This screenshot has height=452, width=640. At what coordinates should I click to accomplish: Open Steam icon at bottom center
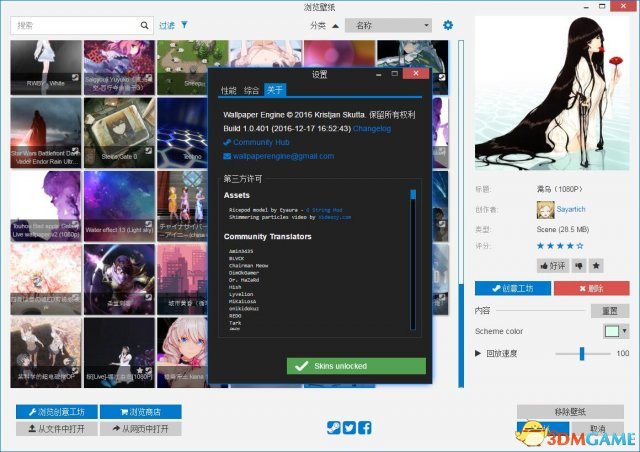coord(333,428)
